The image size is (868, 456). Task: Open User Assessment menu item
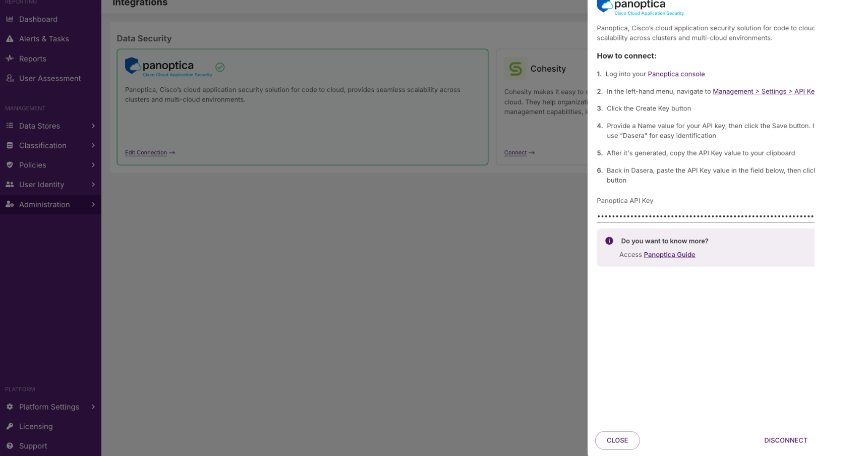(50, 78)
